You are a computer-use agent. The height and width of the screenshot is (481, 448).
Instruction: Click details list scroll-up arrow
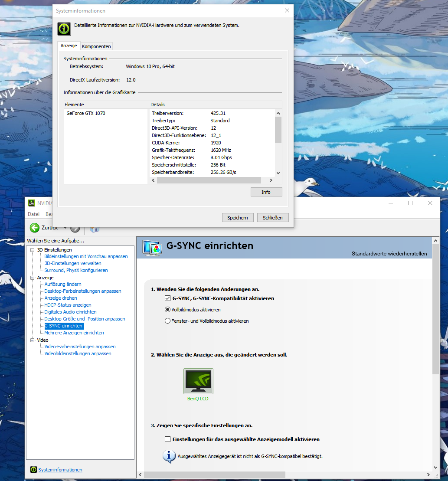click(x=278, y=113)
